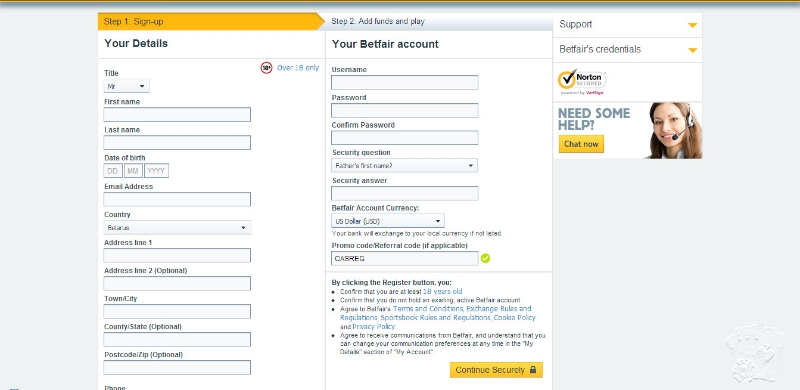Click the bank exchange currency note text
This screenshot has width=800, height=390.
pos(417,233)
